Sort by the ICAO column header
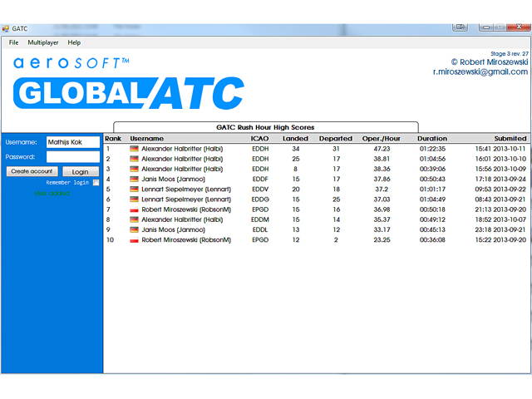The width and height of the screenshot is (532, 399). click(x=259, y=139)
